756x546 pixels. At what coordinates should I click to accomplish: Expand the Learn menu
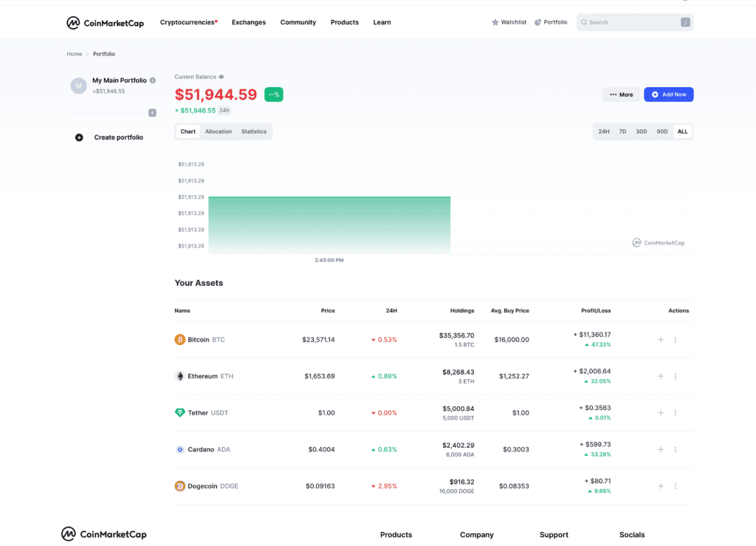(382, 22)
